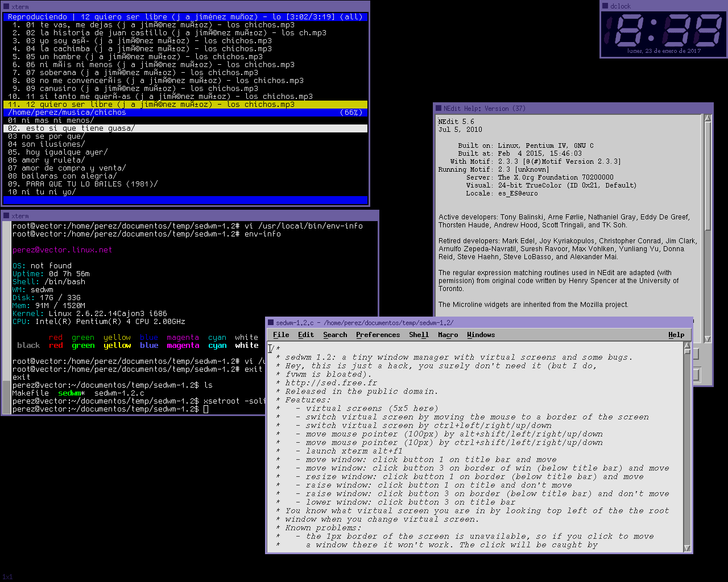The width and height of the screenshot is (728, 582).
Task: Click the square icon in the sedwm-1.2.c title bar
Action: click(x=271, y=323)
